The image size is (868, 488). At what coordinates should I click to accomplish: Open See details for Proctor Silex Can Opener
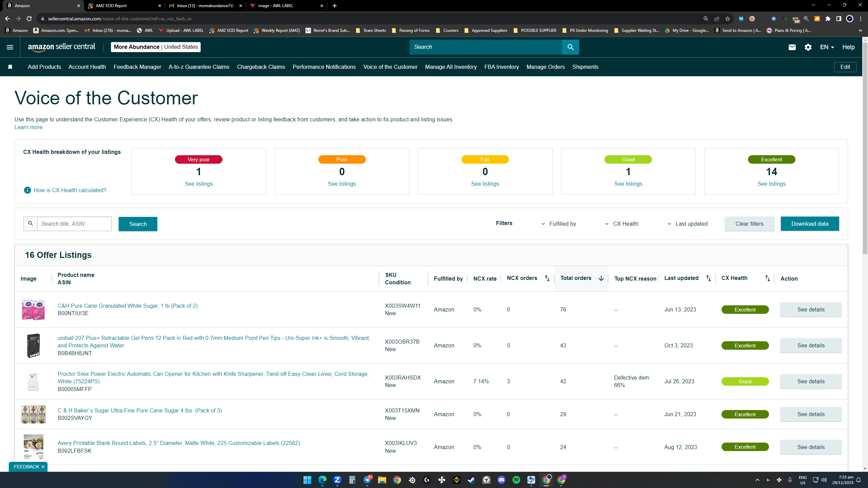click(x=811, y=381)
